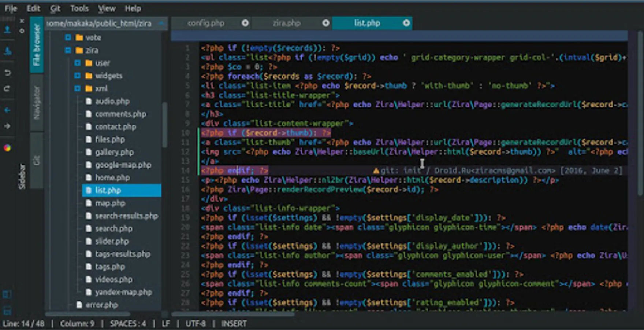This screenshot has width=644, height=330.
Task: Click the redo arrow icon in left toolbar
Action: tap(7, 89)
